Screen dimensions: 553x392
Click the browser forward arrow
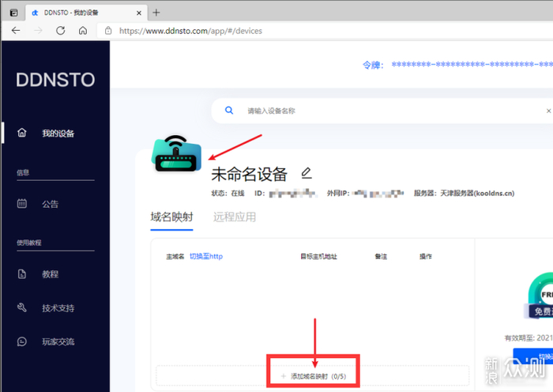[x=38, y=31]
